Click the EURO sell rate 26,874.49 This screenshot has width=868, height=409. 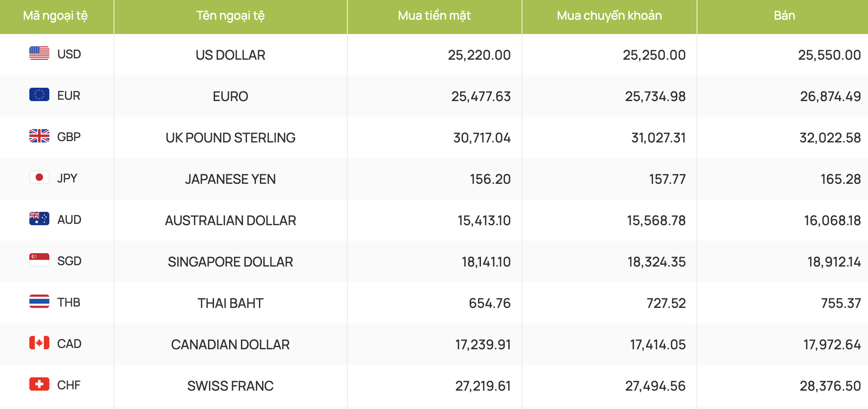(x=830, y=97)
